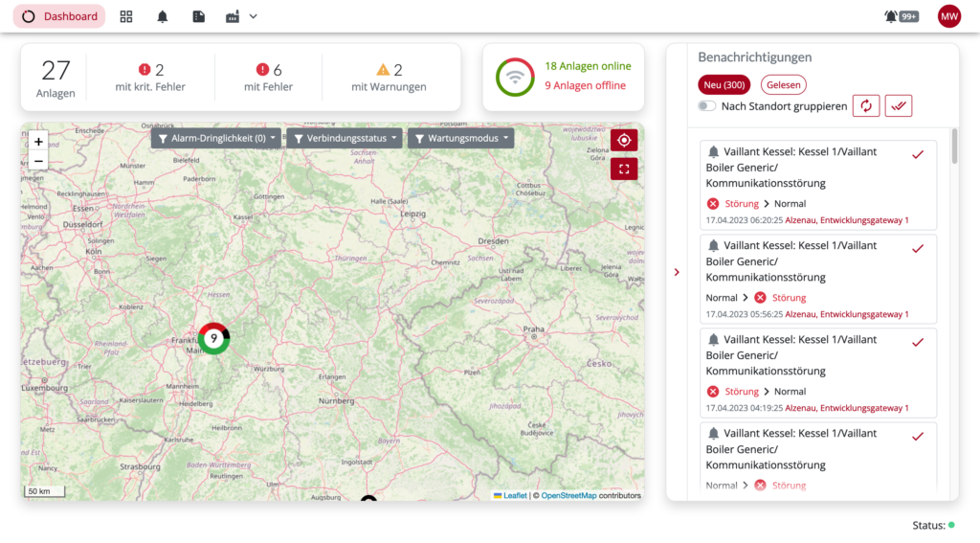Mark all notifications as read

(x=899, y=105)
